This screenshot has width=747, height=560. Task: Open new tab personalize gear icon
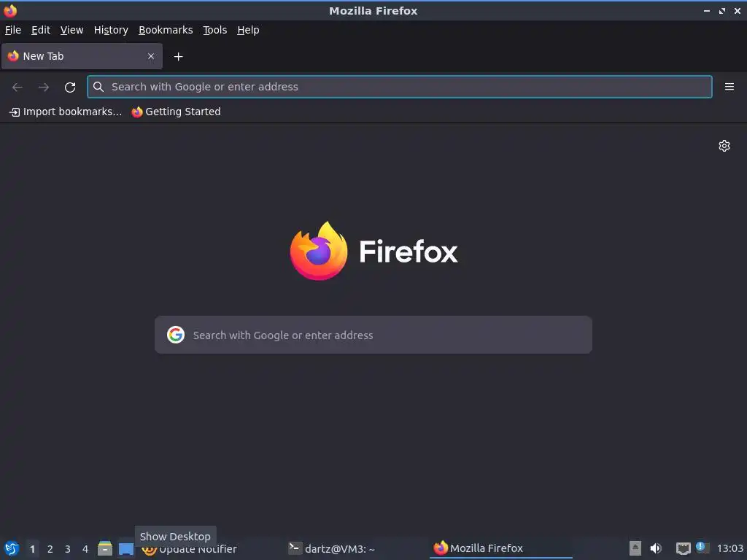(x=724, y=146)
